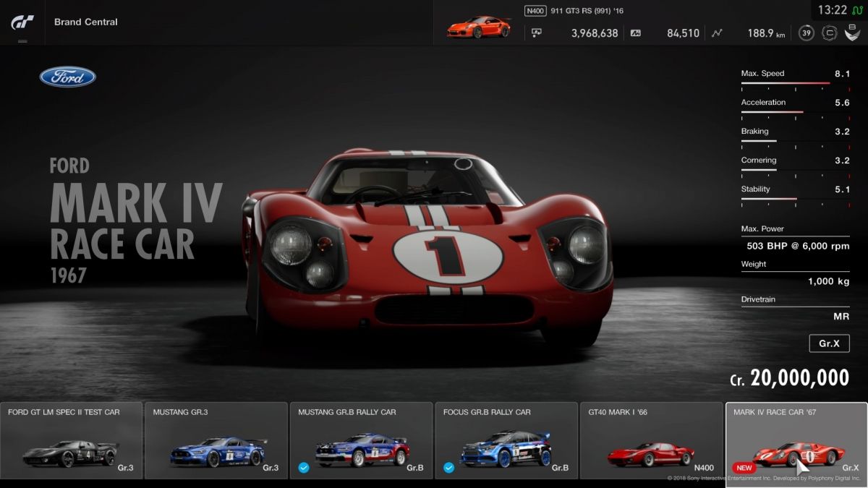Click the Gr.3 label on Ford GT LM card
Image resolution: width=868 pixels, height=488 pixels.
pyautogui.click(x=126, y=468)
